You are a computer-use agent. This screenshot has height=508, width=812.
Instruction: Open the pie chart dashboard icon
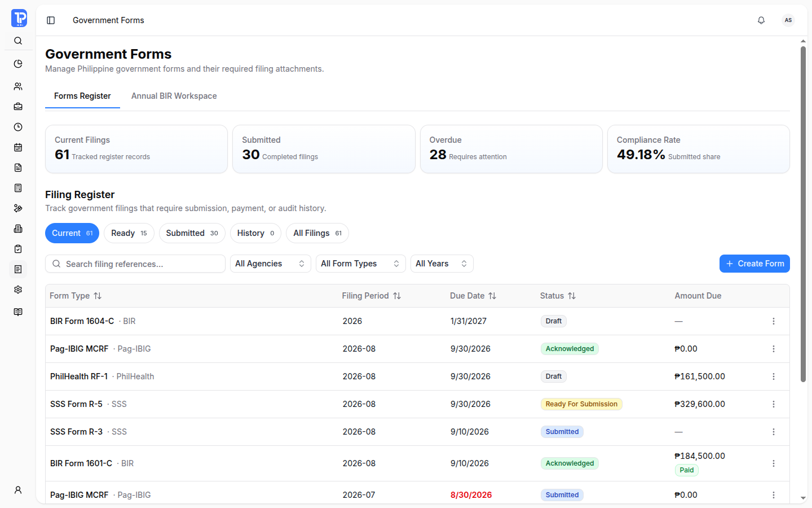point(18,64)
